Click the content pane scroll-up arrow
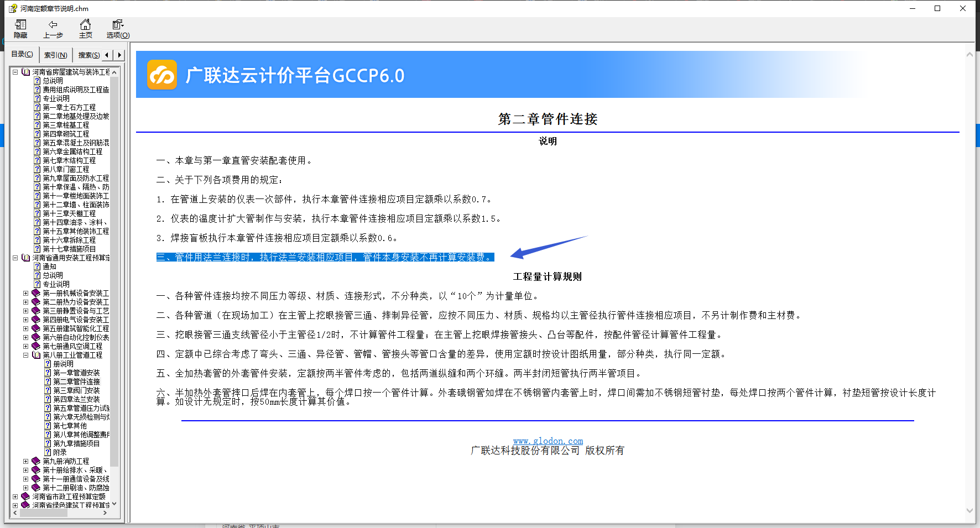 [969, 55]
